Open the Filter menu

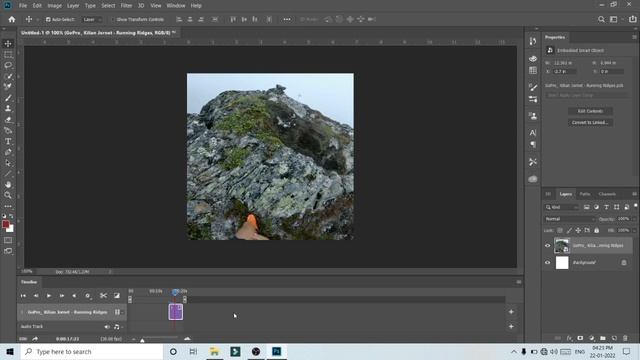pos(126,6)
